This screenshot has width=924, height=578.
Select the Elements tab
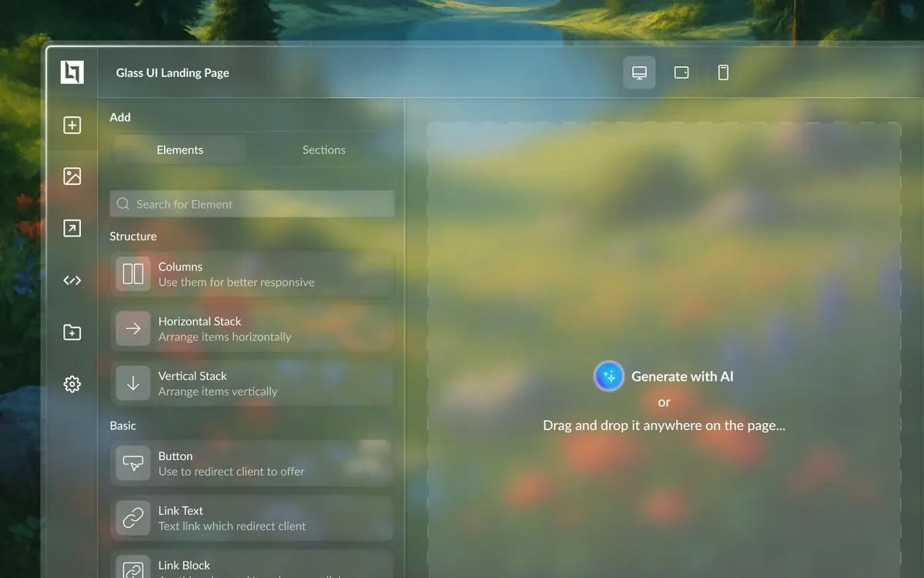(179, 150)
